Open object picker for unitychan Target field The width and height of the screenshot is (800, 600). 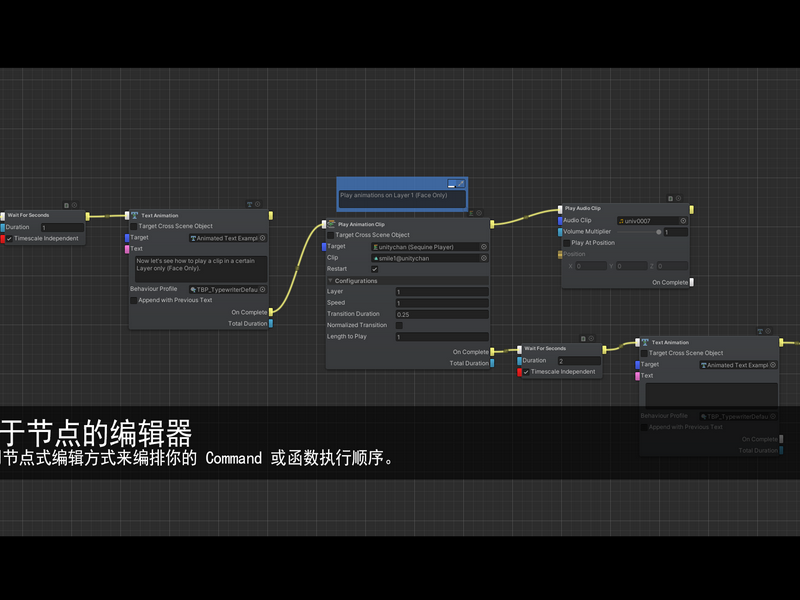click(x=484, y=247)
